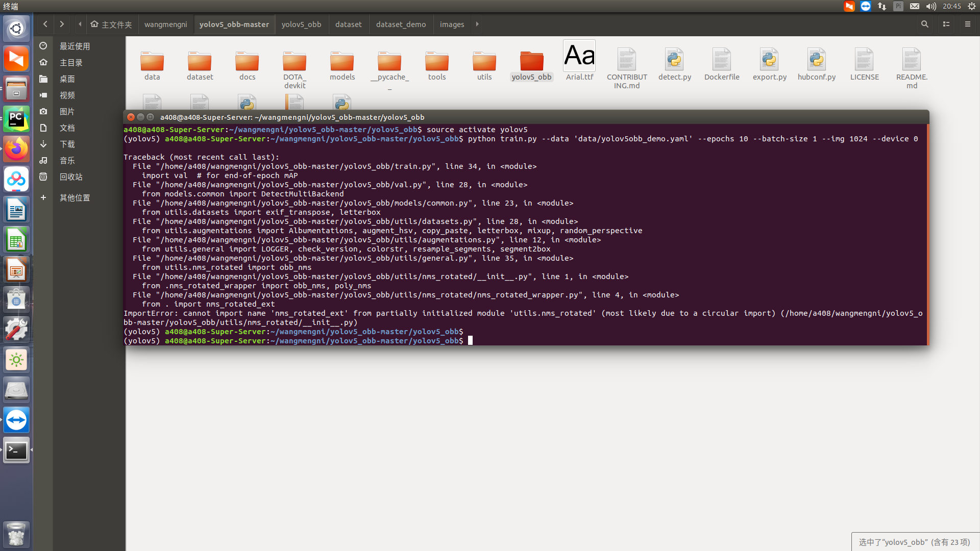Open file manager hamburger menu
The width and height of the screenshot is (980, 551).
(x=968, y=24)
